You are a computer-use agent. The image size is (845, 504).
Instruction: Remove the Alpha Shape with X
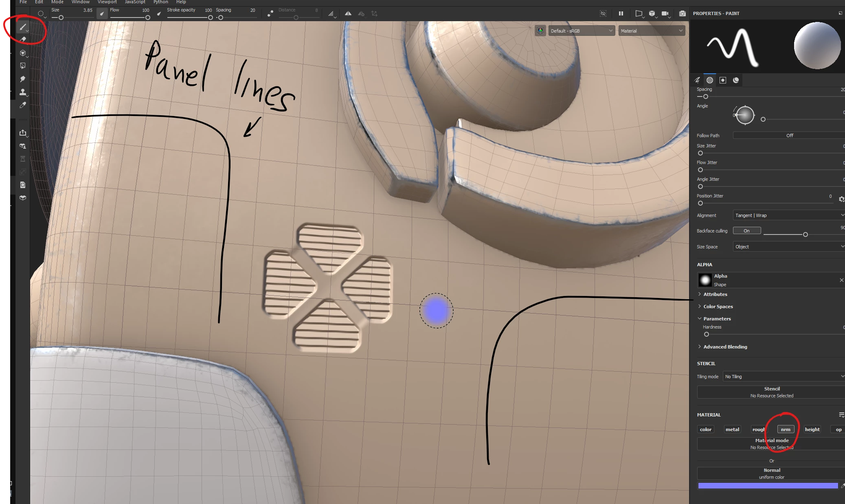tap(841, 280)
